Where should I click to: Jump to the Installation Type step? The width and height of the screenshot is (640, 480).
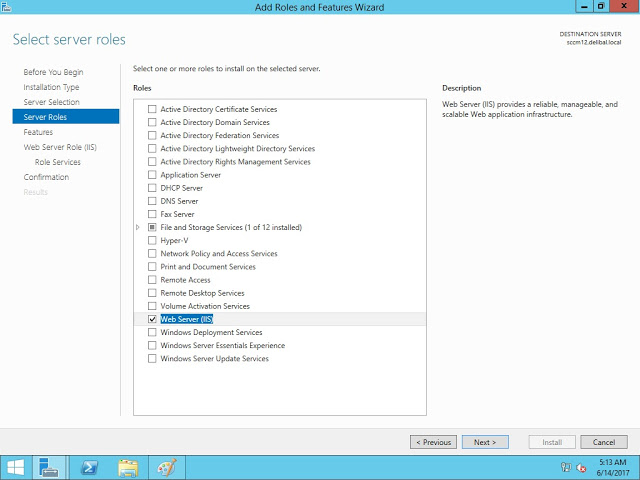51,87
